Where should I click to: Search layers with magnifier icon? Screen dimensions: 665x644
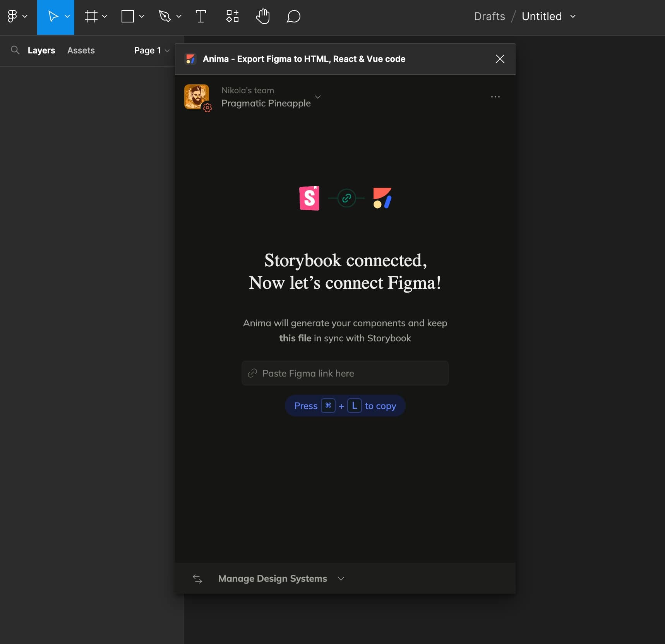point(15,50)
